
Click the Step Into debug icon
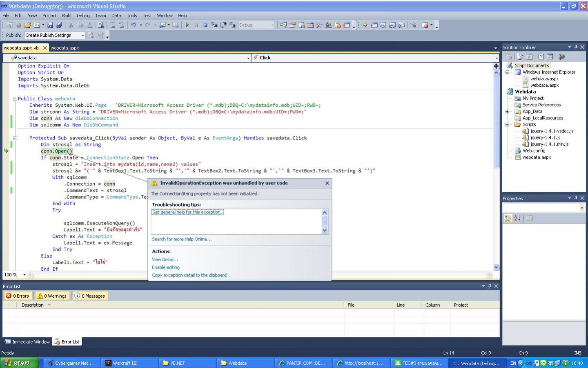214,25
